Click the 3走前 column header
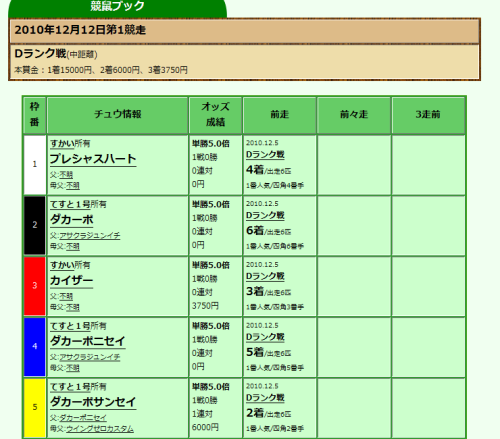500x439 pixels. pyautogui.click(x=428, y=115)
